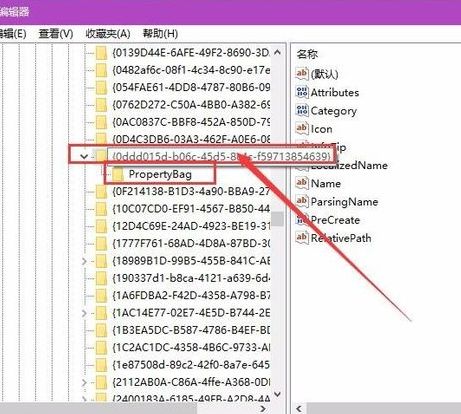Click the folder icon of PropertyBag
The width and height of the screenshot is (461, 414).
pos(118,174)
